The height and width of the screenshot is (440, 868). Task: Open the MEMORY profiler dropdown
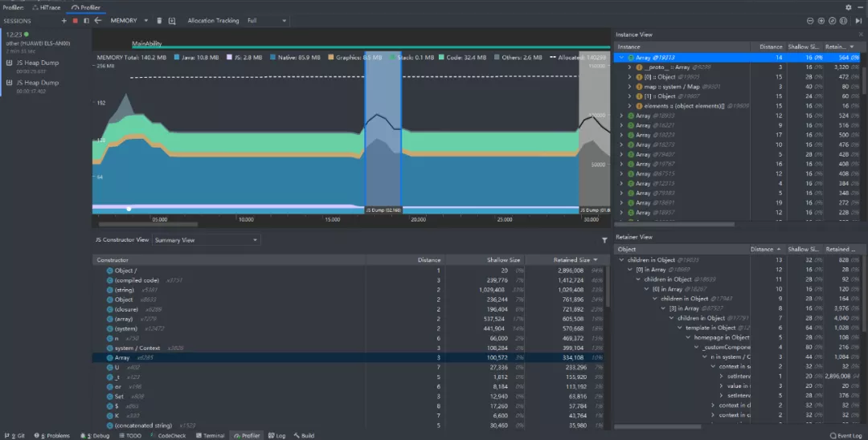tap(129, 20)
